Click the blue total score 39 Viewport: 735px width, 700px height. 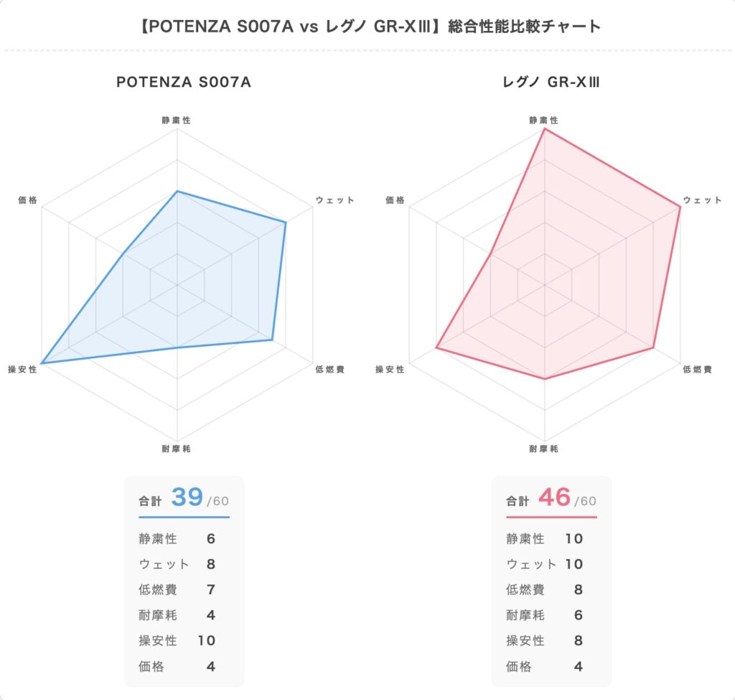tap(187, 497)
